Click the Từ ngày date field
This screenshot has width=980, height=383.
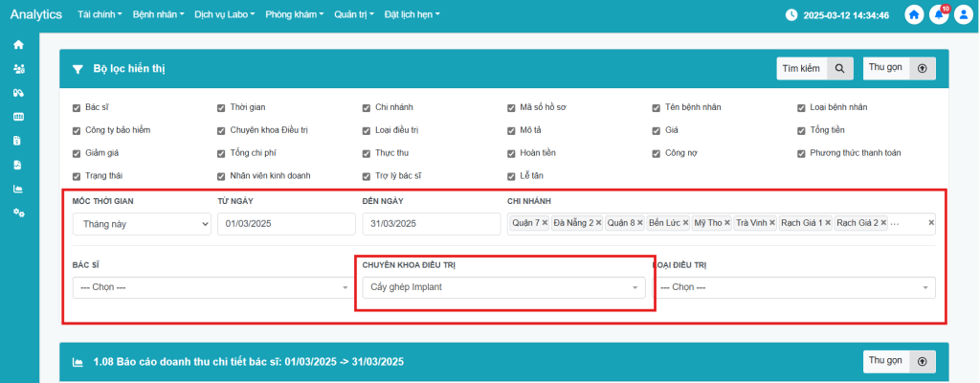[x=286, y=223]
